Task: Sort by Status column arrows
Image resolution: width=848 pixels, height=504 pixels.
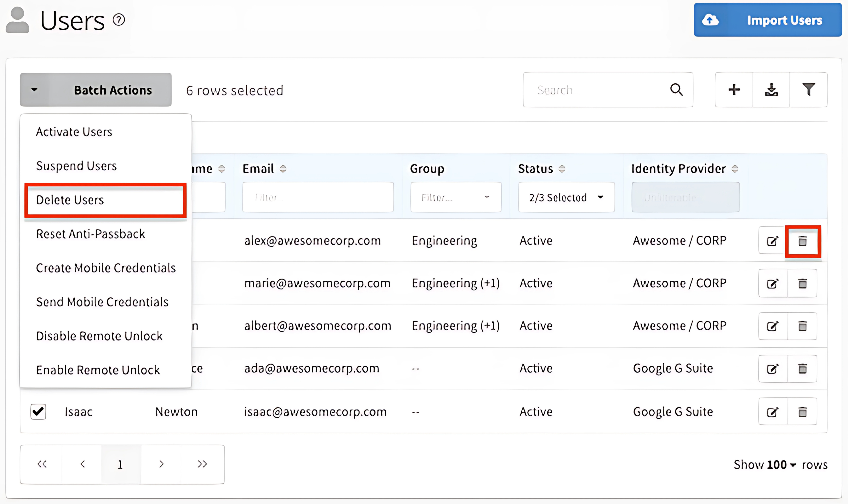Action: click(x=562, y=168)
